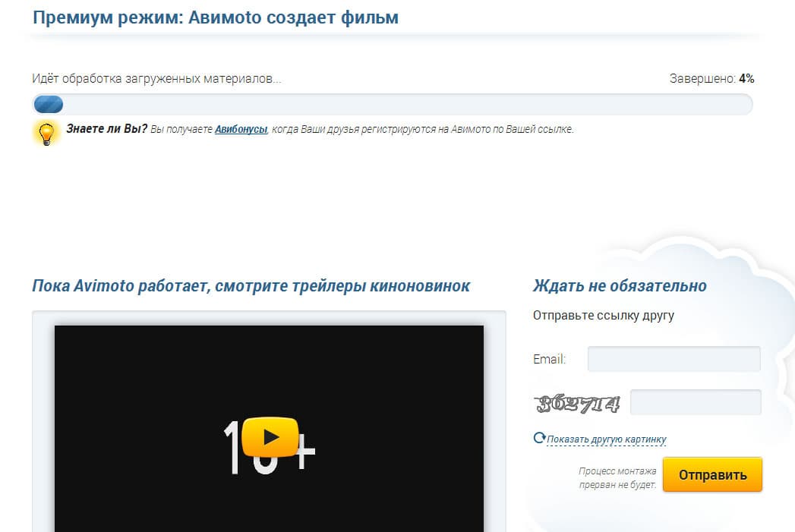Click the Отправить button
The image size is (795, 532).
712,475
